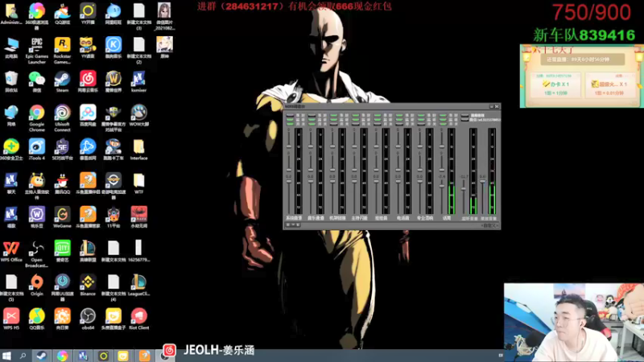Click the 话筒 channel level meter
Image resolution: width=644 pixels, height=362 pixels.
(x=451, y=171)
